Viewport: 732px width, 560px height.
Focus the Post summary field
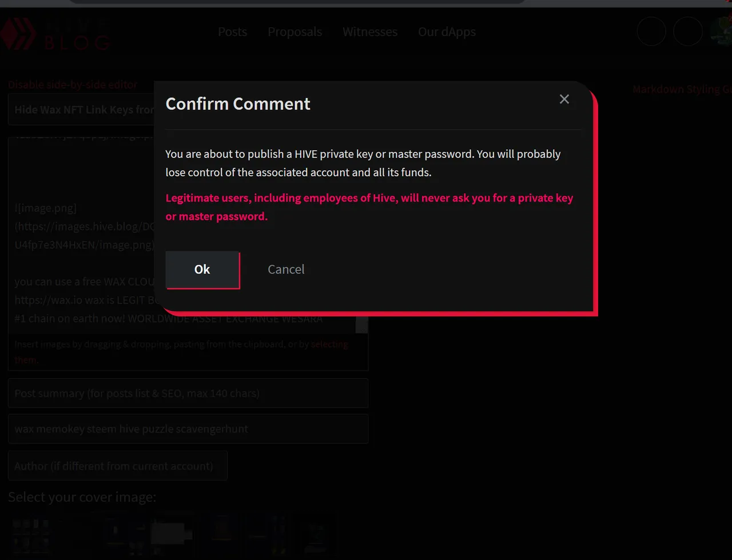(188, 393)
